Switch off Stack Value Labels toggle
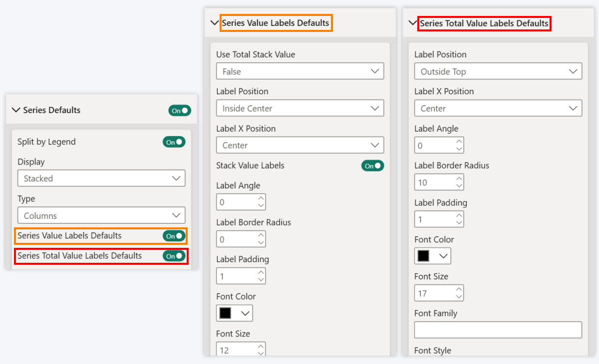 tap(372, 166)
